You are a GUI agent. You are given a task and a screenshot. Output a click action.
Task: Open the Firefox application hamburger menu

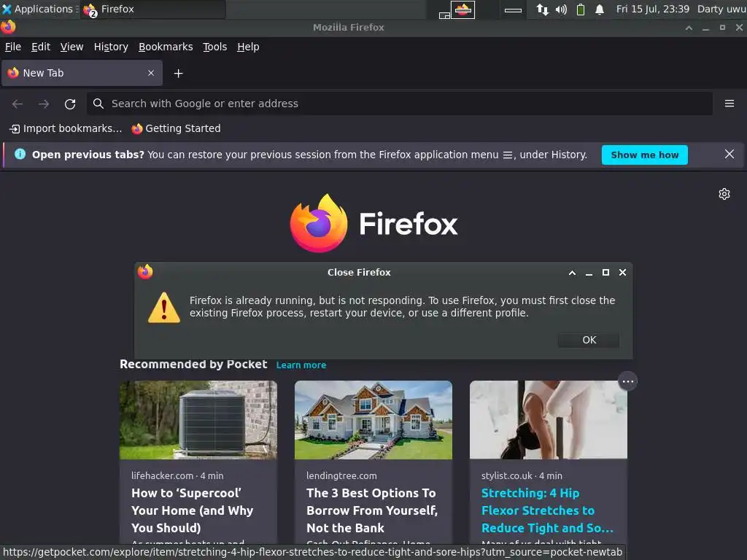(729, 104)
